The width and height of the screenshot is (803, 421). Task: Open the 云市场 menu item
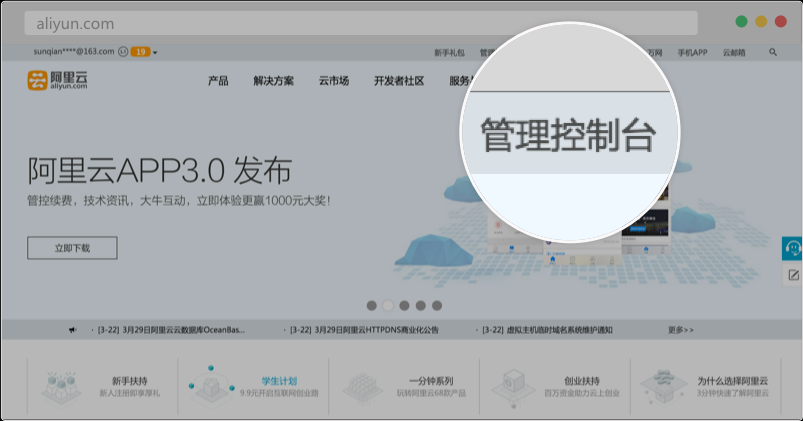(x=334, y=81)
